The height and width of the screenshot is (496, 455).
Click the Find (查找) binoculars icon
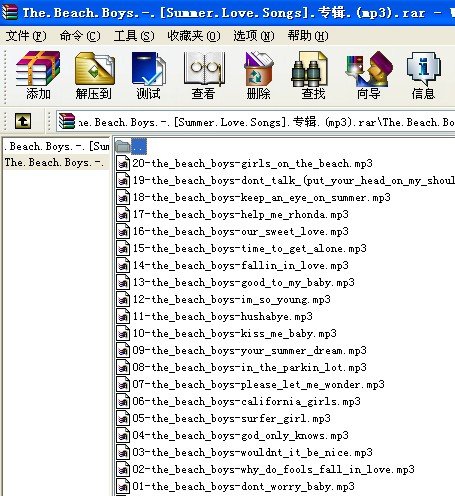pyautogui.click(x=310, y=68)
